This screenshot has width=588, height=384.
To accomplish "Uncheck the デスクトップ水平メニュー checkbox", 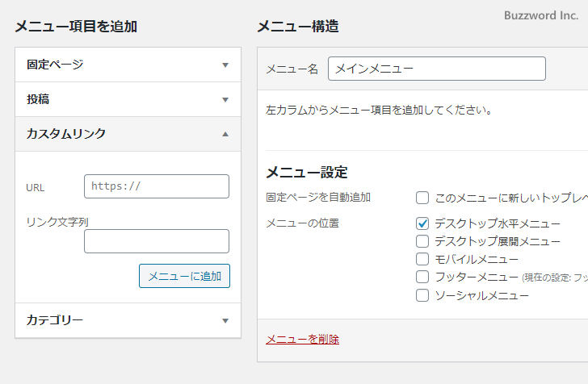I will pos(422,223).
